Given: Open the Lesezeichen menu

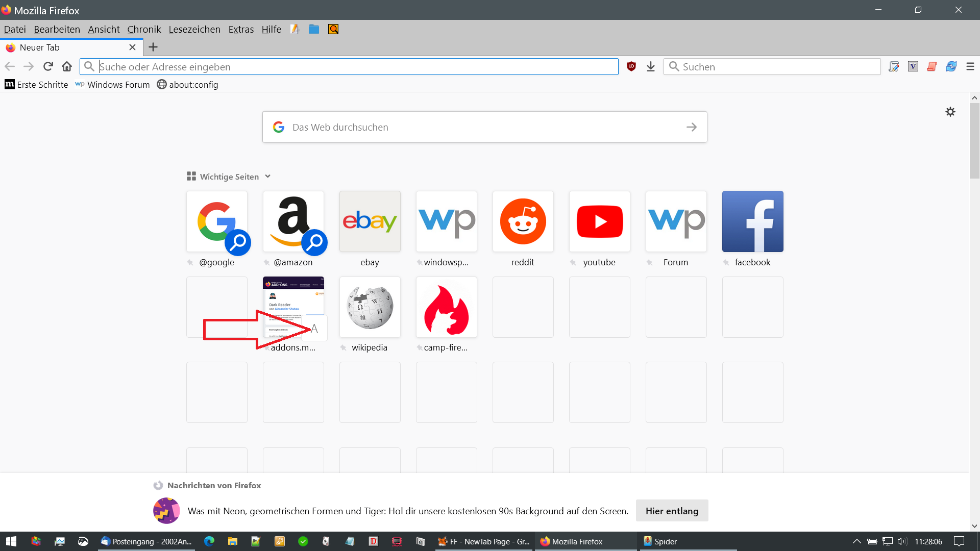Looking at the screenshot, I should (x=194, y=29).
